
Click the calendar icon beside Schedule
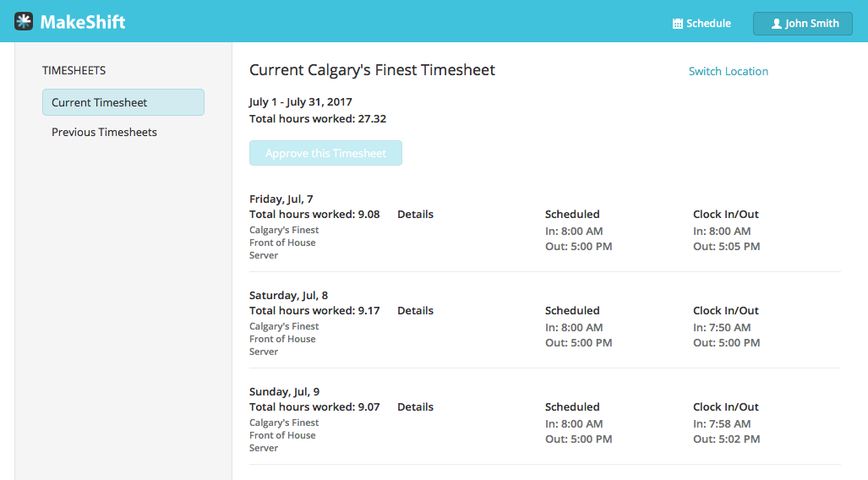click(677, 24)
